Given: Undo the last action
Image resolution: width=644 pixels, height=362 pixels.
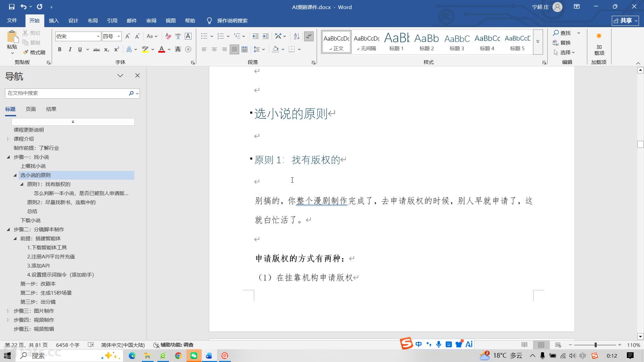Looking at the screenshot, I should tap(23, 7).
